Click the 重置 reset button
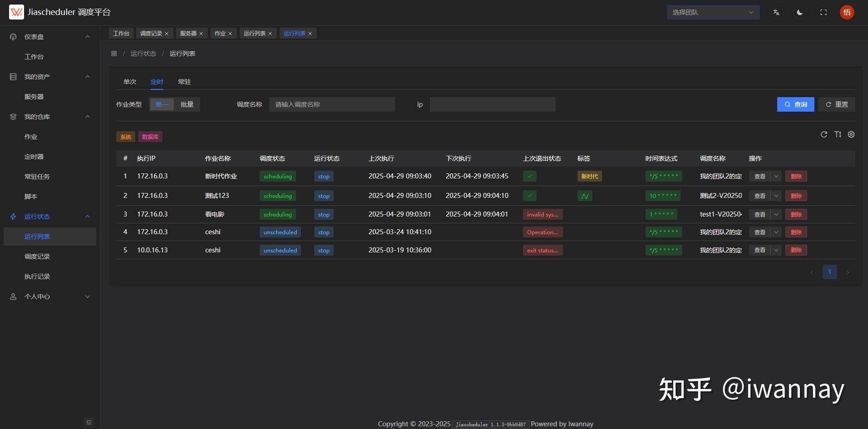This screenshot has width=868, height=429. (x=837, y=104)
